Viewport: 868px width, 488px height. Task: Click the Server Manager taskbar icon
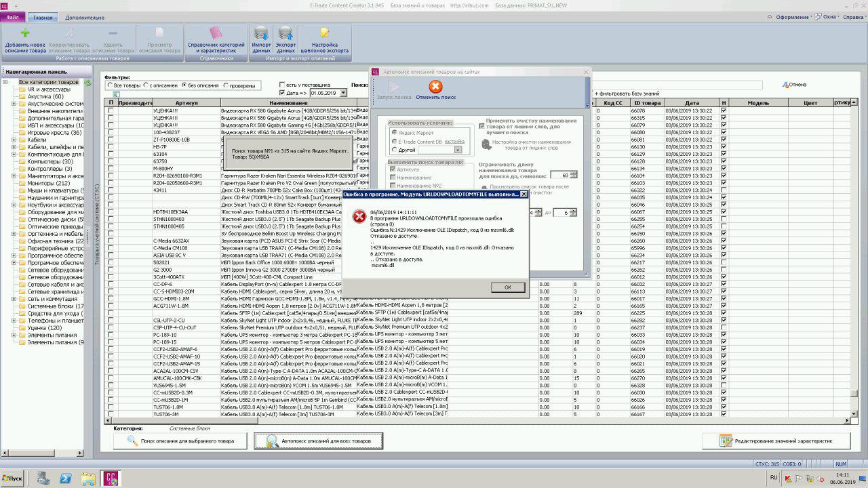(x=43, y=479)
